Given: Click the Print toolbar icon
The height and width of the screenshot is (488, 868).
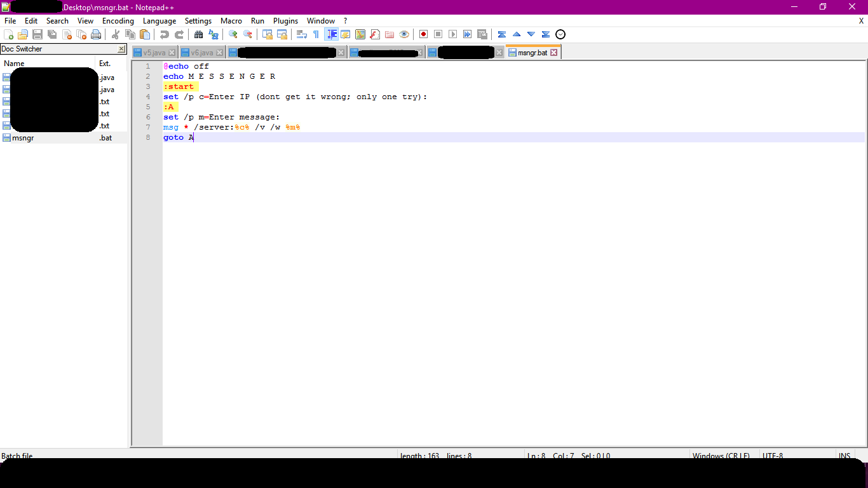Looking at the screenshot, I should 96,34.
